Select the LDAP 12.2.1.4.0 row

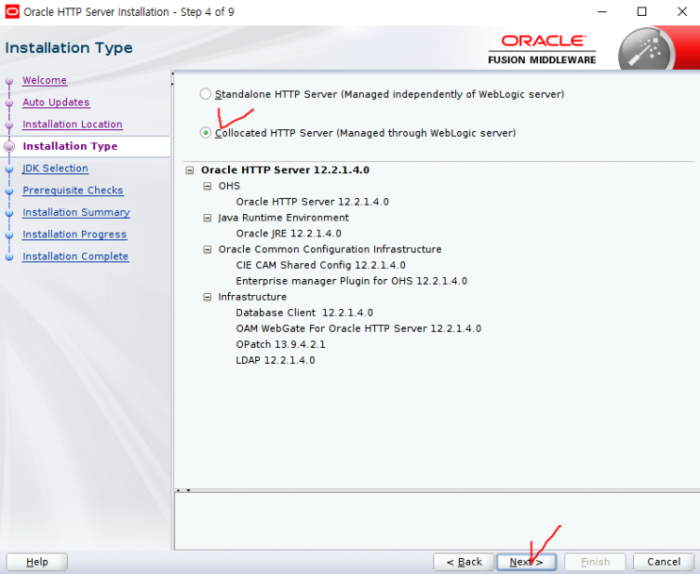coord(275,360)
